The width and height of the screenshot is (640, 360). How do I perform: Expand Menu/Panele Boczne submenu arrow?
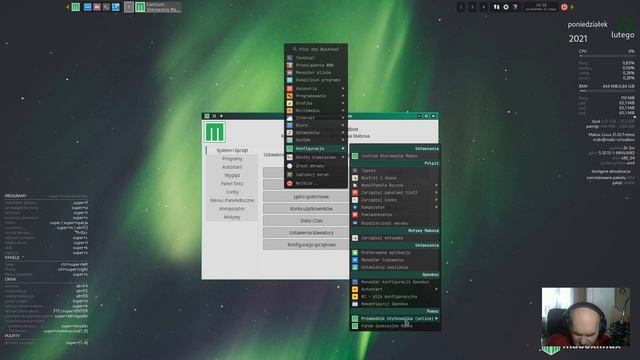(436, 185)
